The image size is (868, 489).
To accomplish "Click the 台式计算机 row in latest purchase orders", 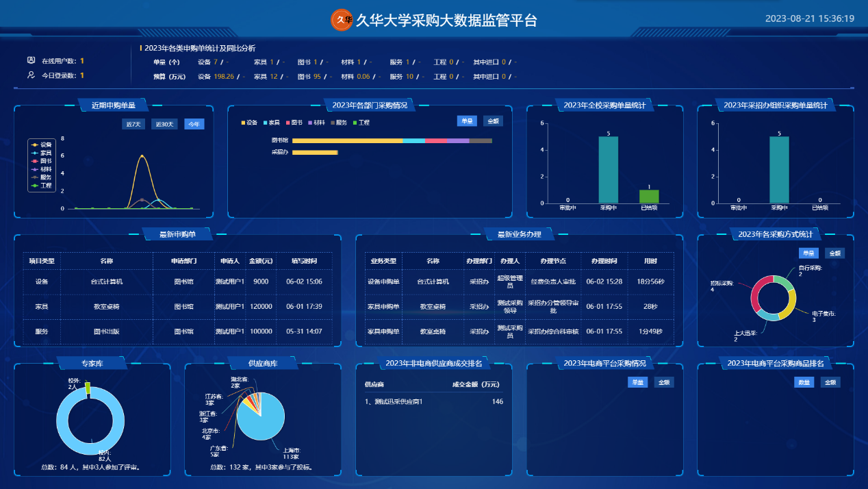I will click(107, 281).
